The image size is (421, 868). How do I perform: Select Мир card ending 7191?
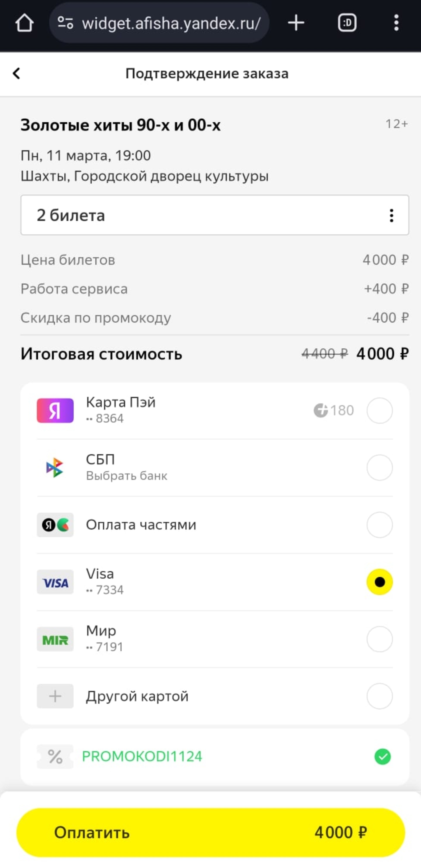tap(379, 639)
